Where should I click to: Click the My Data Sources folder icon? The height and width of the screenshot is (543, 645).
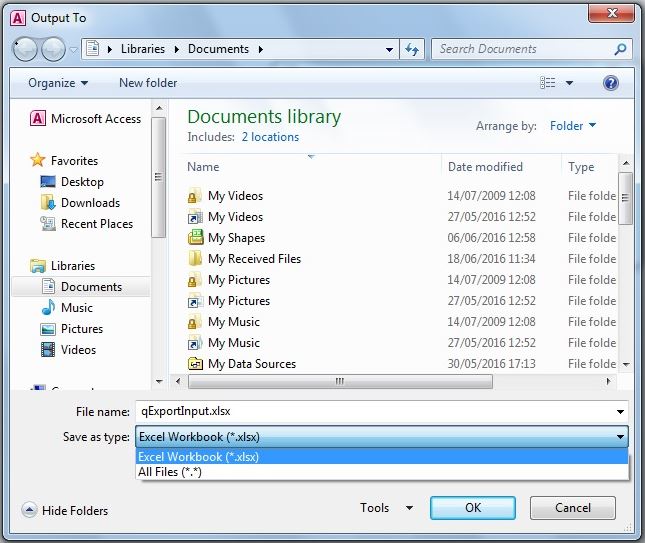click(196, 364)
